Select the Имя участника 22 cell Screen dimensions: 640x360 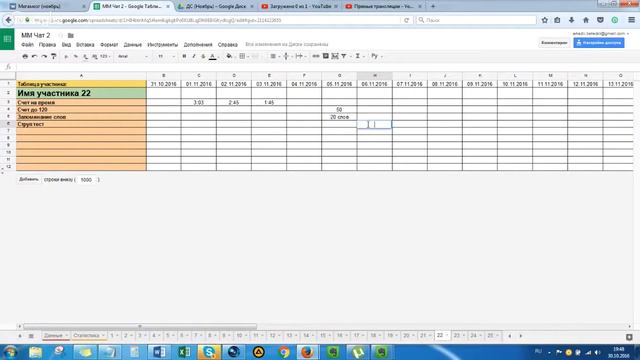(x=81, y=93)
